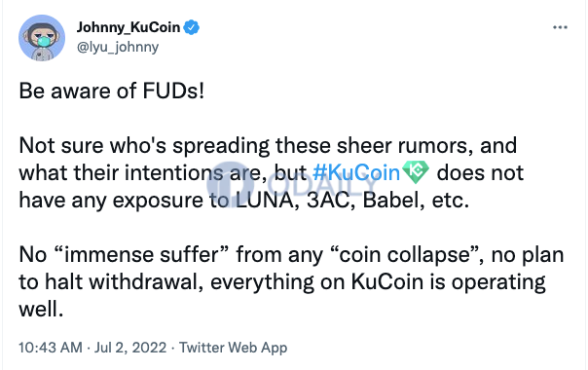Click "everything on KuCoin is operating" text

378,282
